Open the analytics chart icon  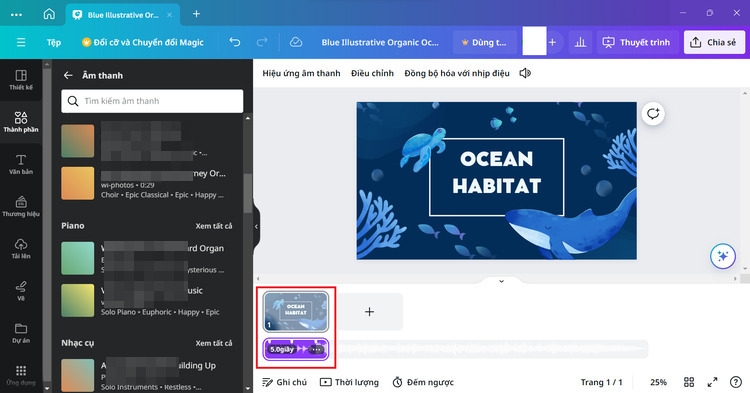pos(580,42)
